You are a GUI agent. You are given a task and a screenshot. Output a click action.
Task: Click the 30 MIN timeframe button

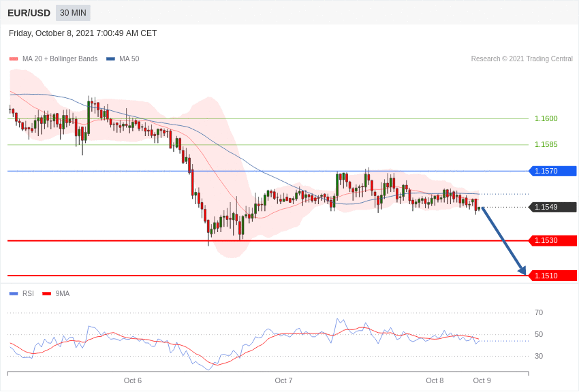click(73, 13)
